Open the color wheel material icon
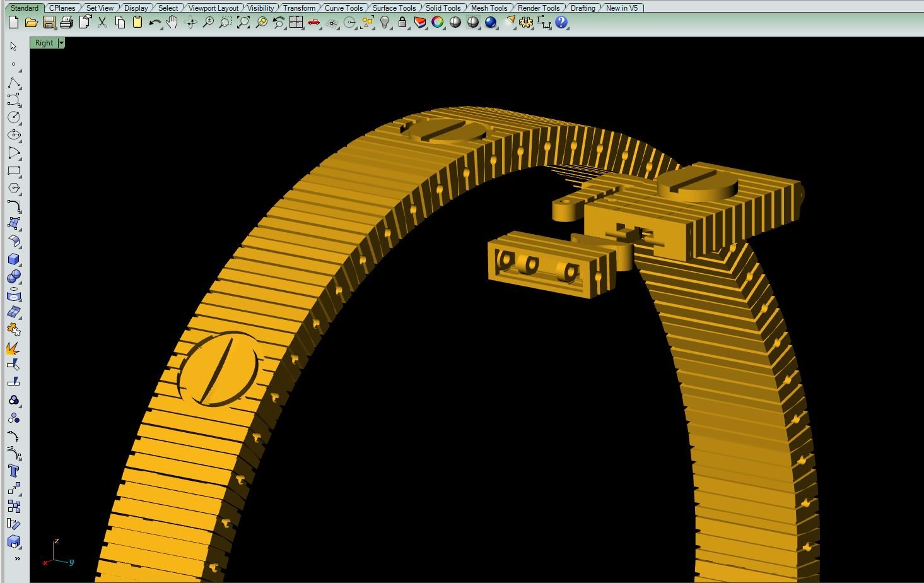 [438, 23]
